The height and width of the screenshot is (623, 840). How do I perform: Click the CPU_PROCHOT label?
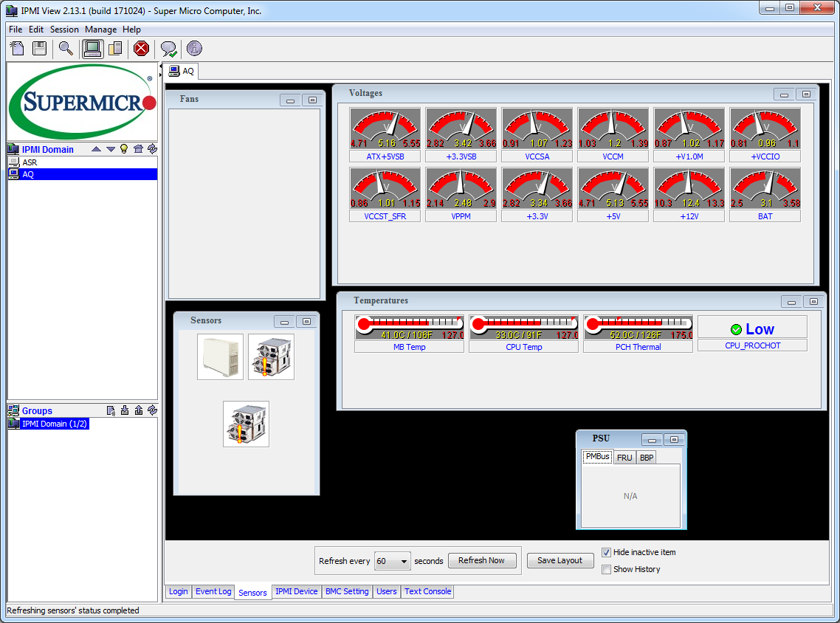(x=753, y=345)
